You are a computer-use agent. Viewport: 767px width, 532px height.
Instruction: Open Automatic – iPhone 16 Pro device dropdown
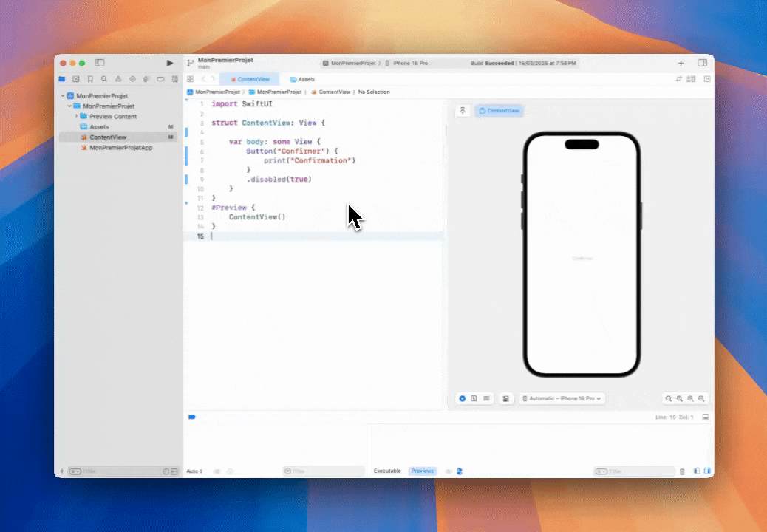(x=562, y=398)
